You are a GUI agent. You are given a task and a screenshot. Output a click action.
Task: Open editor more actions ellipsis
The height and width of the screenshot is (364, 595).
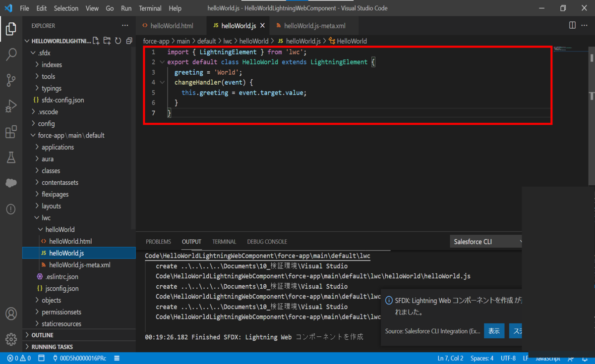[x=585, y=25]
